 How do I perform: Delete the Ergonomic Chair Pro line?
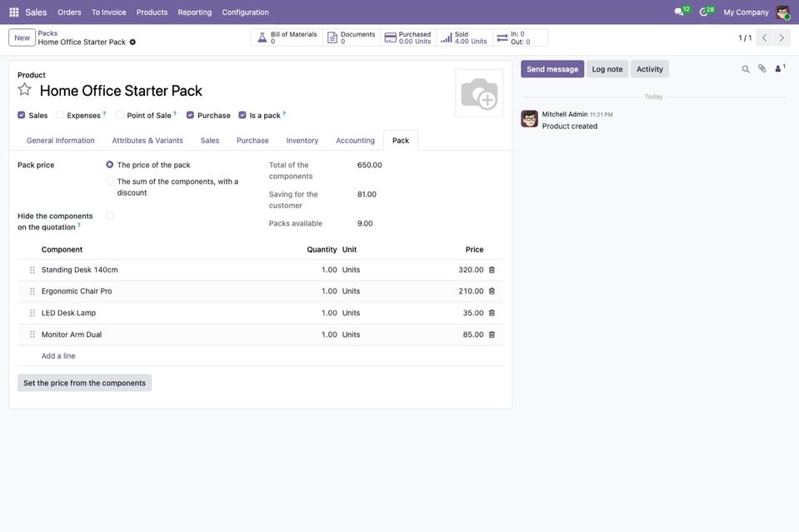click(x=492, y=291)
